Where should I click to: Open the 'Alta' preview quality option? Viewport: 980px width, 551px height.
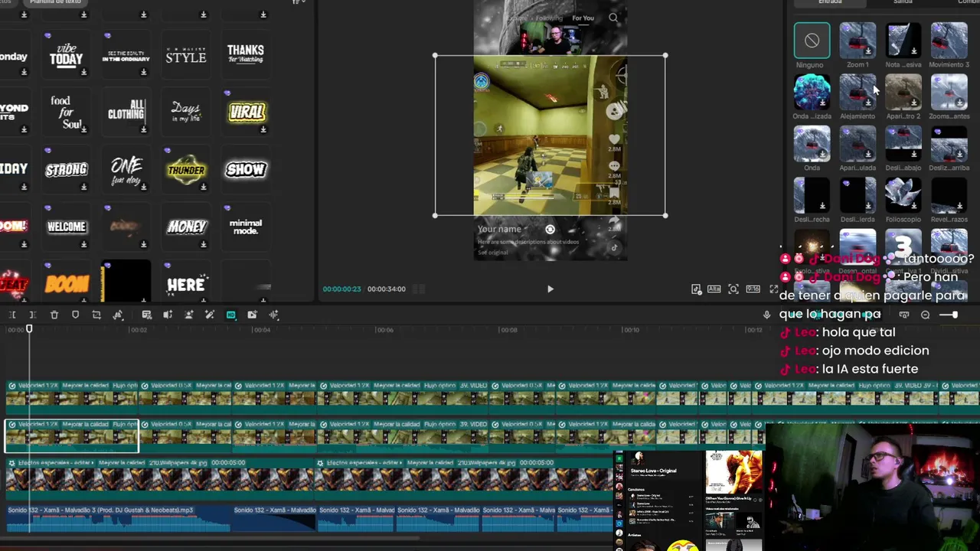click(714, 289)
